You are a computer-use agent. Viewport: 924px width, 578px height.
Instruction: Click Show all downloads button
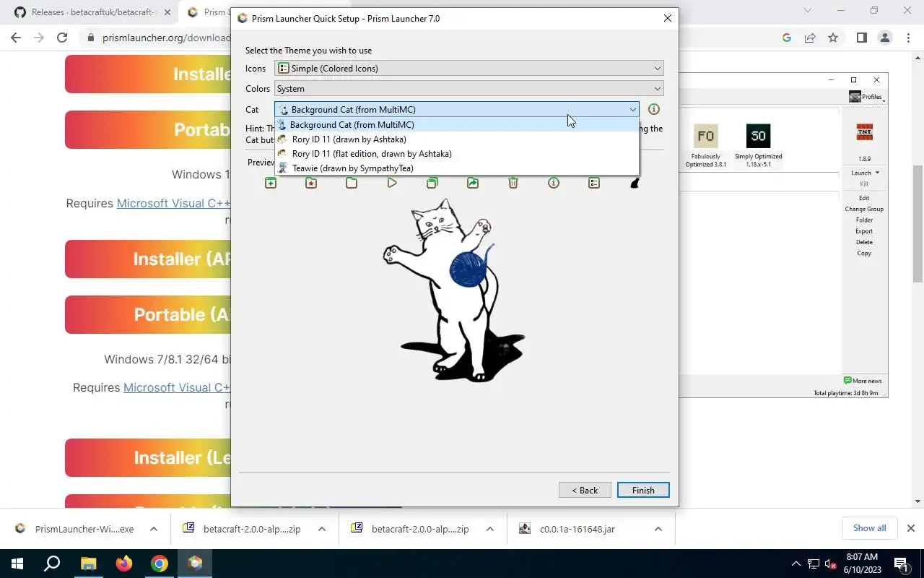869,528
